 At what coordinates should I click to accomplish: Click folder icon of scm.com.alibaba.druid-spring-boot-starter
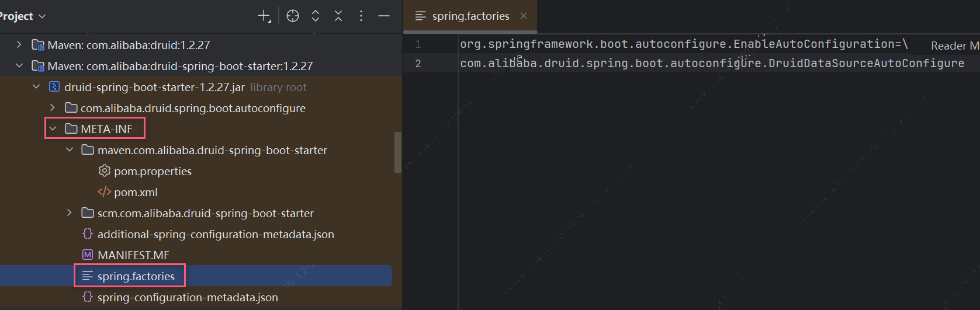pos(88,213)
